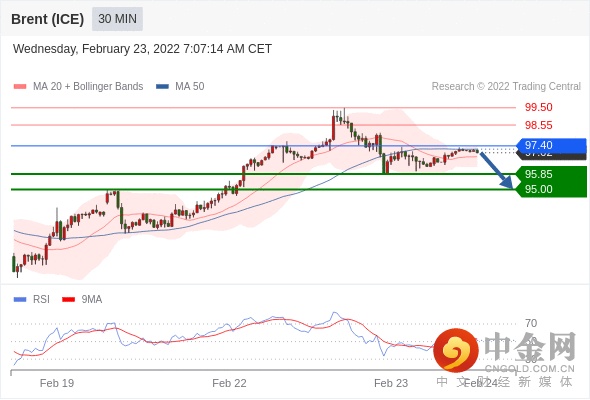Toggle the RSI legend label
Image resolution: width=590 pixels, height=400 pixels.
[41, 300]
